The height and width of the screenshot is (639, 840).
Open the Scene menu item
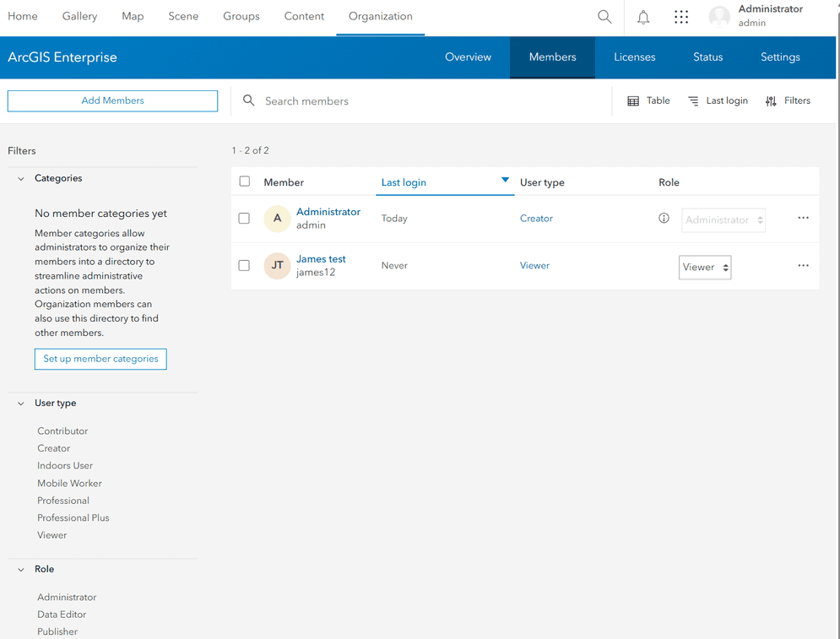(183, 17)
